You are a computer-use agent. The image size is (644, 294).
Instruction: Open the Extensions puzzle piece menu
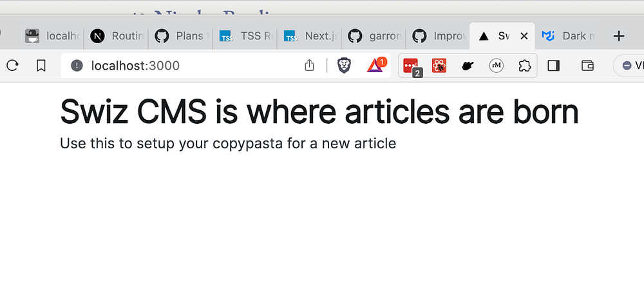(524, 65)
